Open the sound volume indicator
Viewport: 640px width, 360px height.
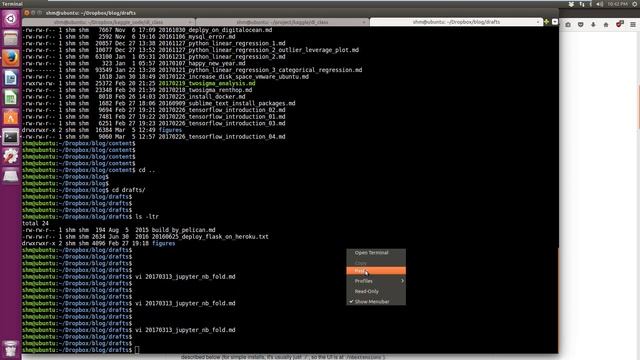599,4
